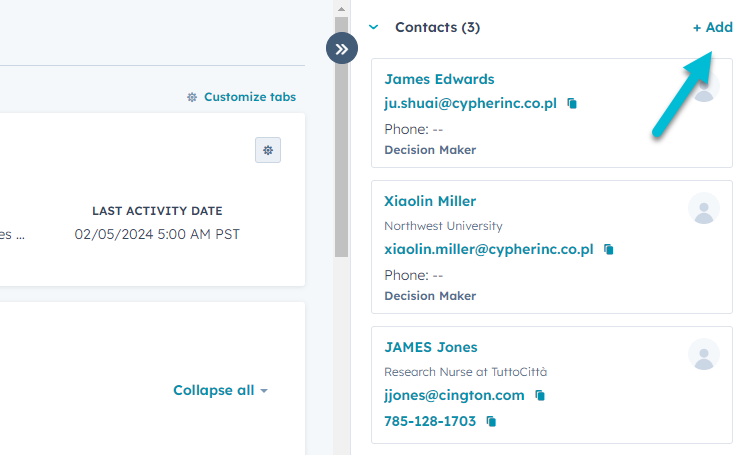Collapse sidebar with double-arrow button
This screenshot has height=455, width=753.
pyautogui.click(x=342, y=48)
